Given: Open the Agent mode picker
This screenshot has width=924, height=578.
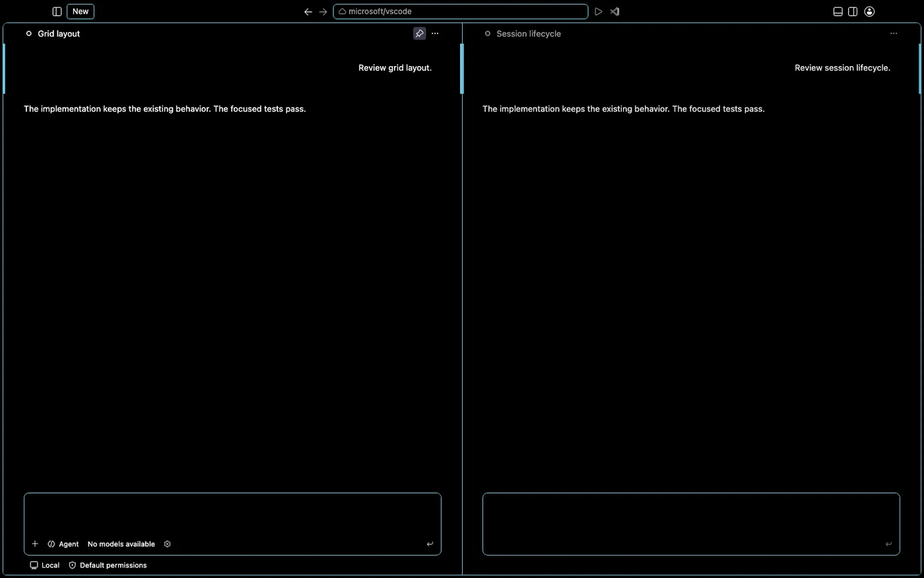Looking at the screenshot, I should pos(63,544).
